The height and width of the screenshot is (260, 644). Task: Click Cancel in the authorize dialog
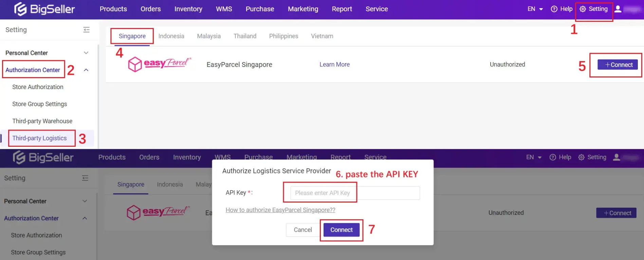click(302, 230)
